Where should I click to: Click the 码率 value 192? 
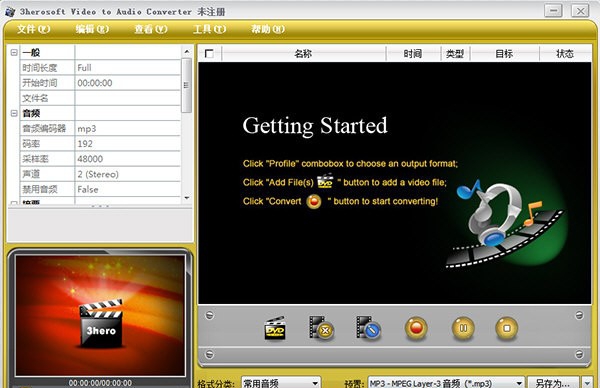point(127,143)
